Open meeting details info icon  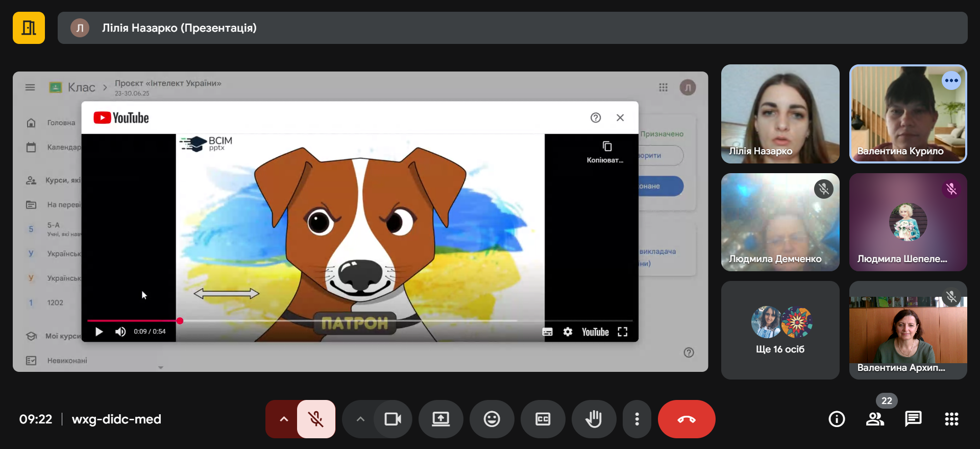pos(837,419)
